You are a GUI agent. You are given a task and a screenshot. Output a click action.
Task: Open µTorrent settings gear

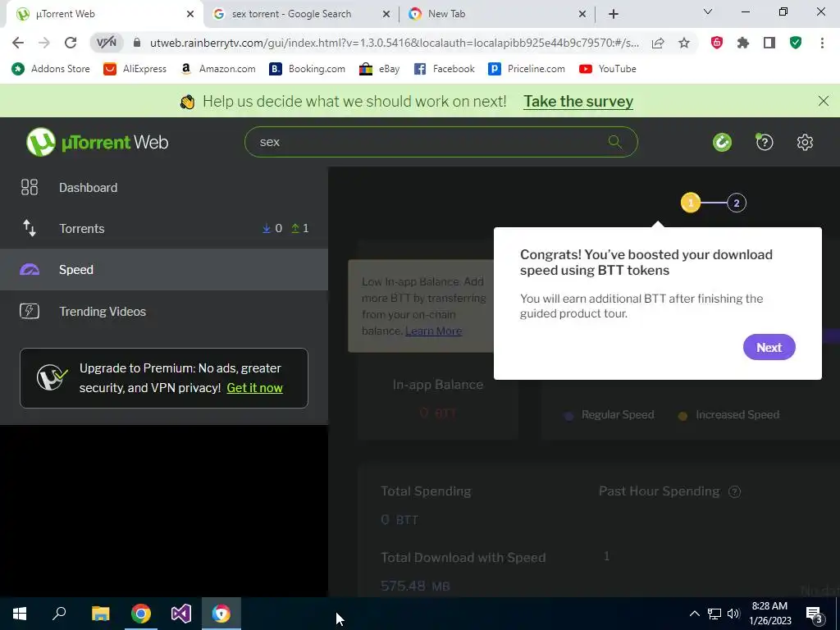(805, 142)
